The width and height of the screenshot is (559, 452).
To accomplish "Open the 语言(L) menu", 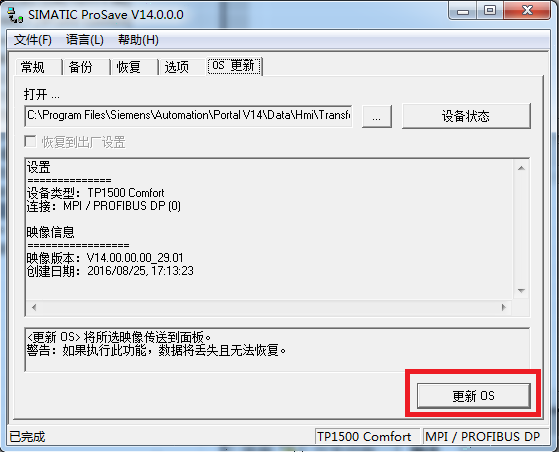I will coord(84,40).
